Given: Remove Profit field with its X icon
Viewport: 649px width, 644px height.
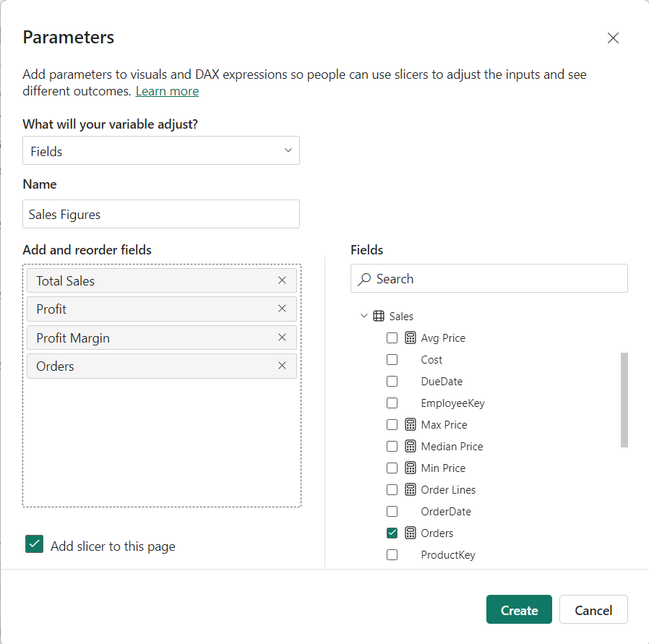Looking at the screenshot, I should click(x=282, y=309).
